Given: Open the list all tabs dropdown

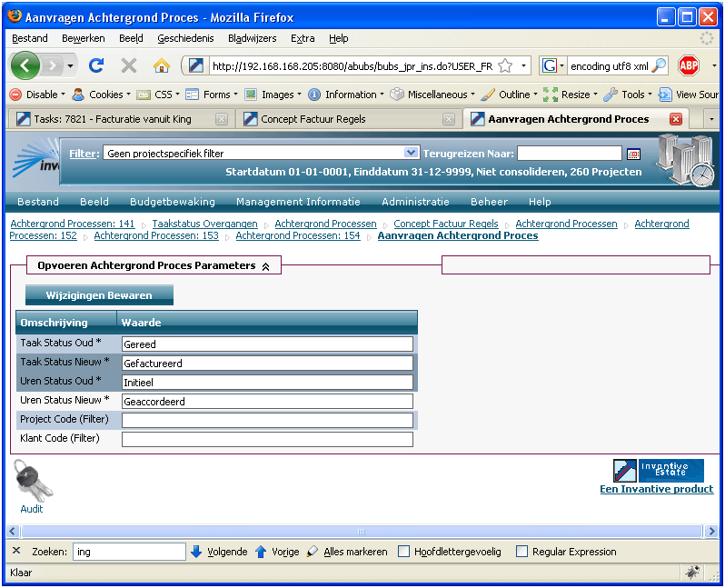Looking at the screenshot, I should click(711, 119).
